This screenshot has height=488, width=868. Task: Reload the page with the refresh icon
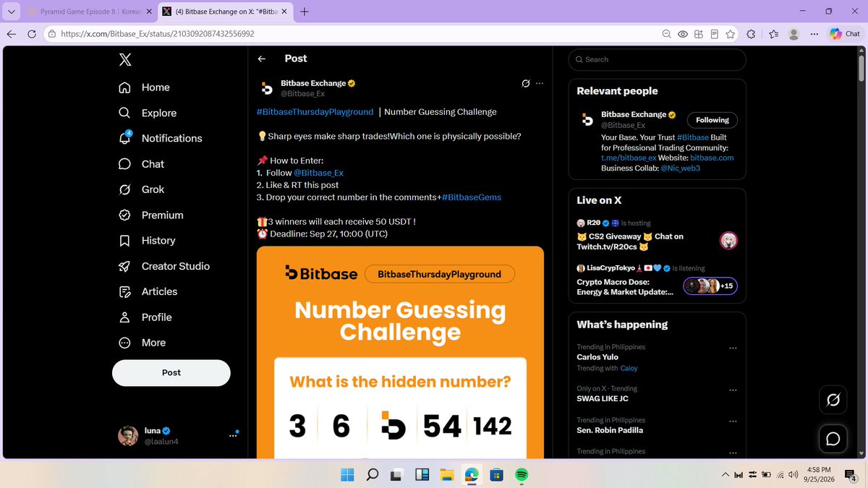[x=32, y=34]
